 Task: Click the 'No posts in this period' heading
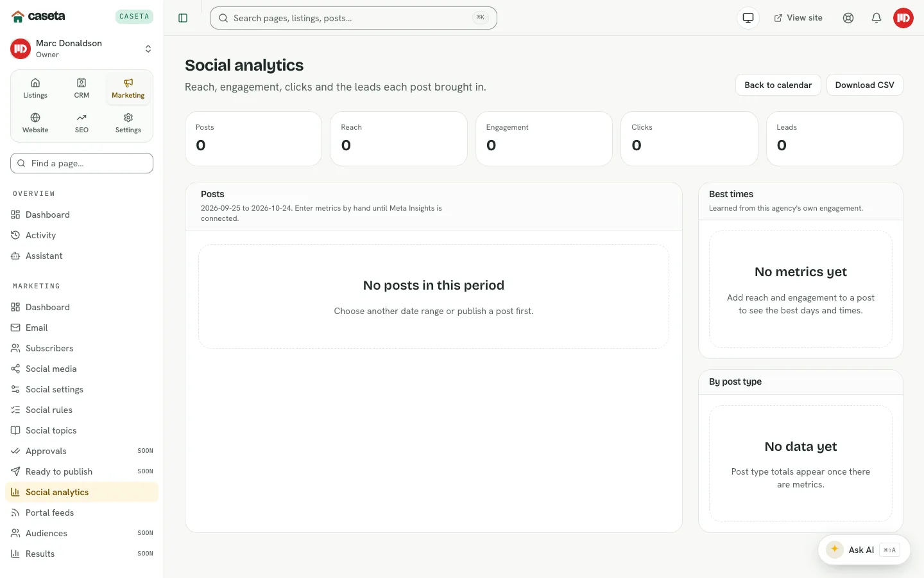point(434,285)
